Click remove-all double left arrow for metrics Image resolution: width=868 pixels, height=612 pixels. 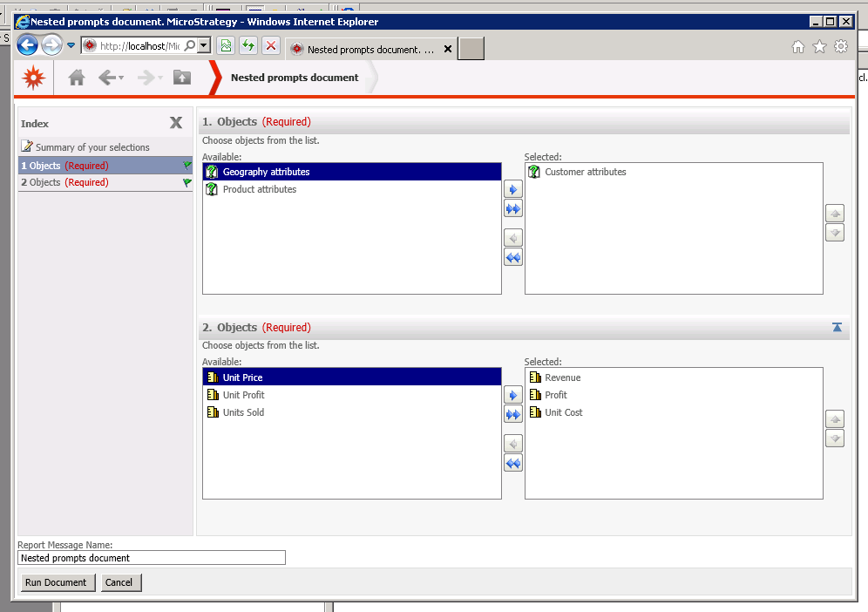pyautogui.click(x=512, y=463)
